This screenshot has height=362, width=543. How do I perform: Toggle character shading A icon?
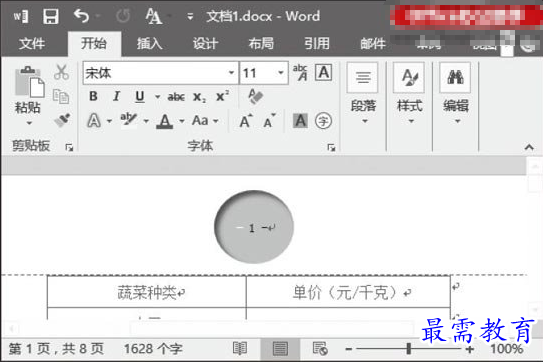click(x=300, y=121)
